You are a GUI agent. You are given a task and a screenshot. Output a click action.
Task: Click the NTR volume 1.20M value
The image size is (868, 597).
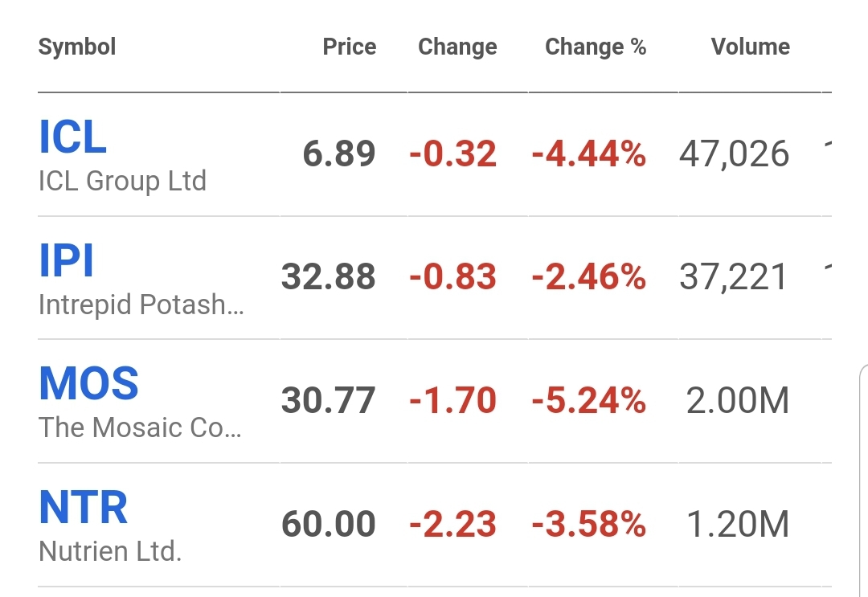click(x=738, y=525)
